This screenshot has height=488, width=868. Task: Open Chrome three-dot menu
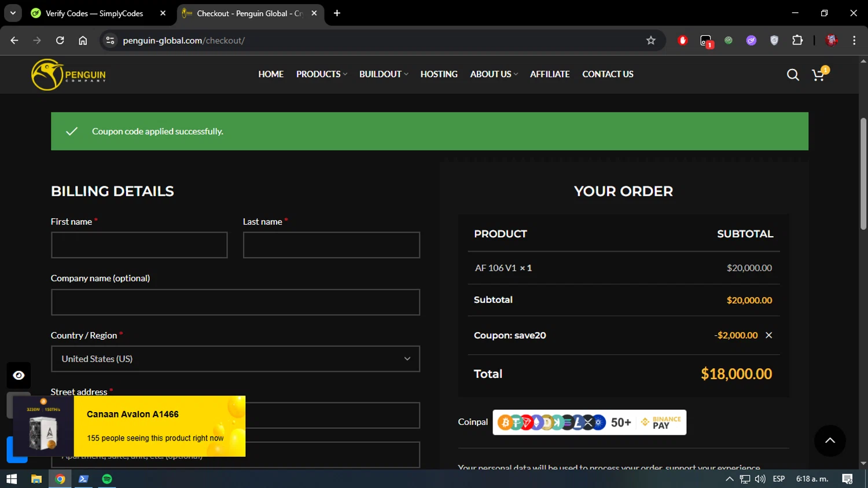pos(854,41)
